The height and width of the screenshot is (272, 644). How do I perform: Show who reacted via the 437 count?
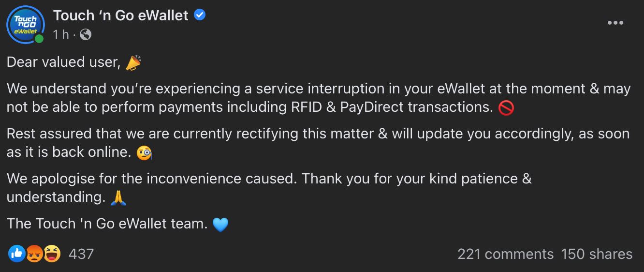(81, 254)
